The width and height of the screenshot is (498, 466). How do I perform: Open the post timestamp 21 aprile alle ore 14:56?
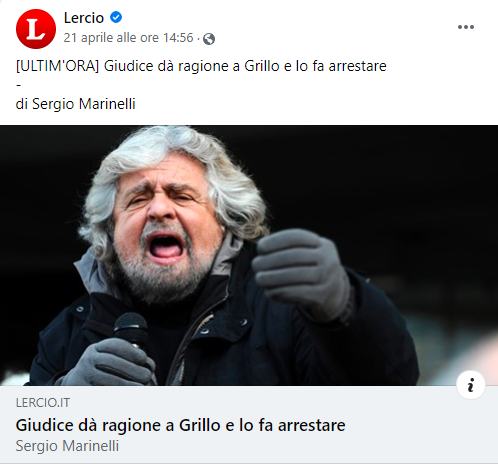128,38
